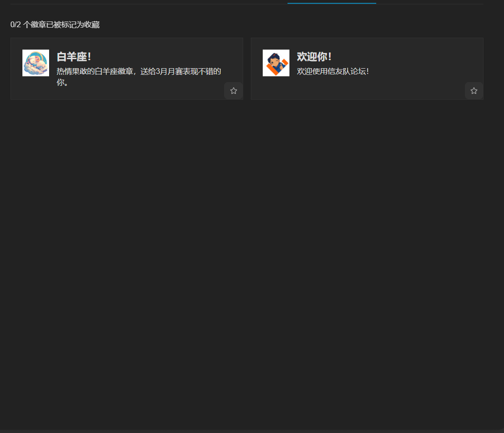
Task: Select the 热情果敢的白羊座徽章 description text
Action: click(139, 77)
